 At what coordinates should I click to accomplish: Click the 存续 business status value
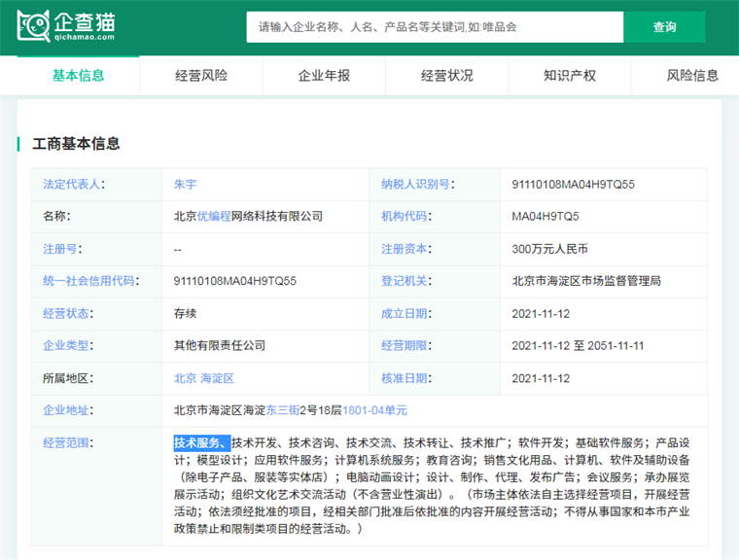[185, 313]
